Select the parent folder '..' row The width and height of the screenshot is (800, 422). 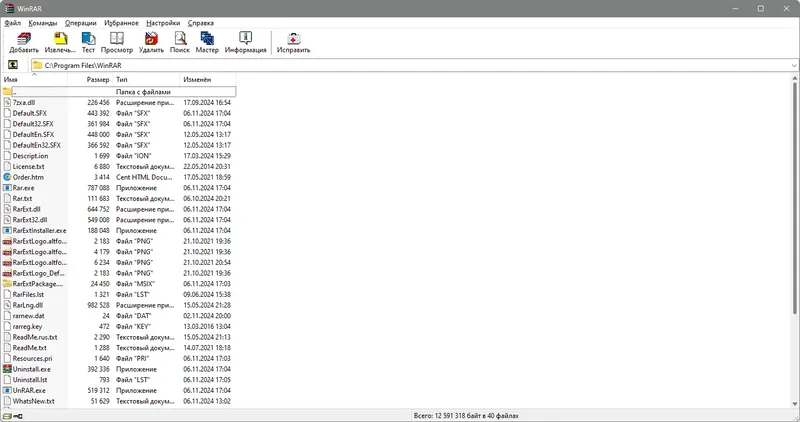119,92
